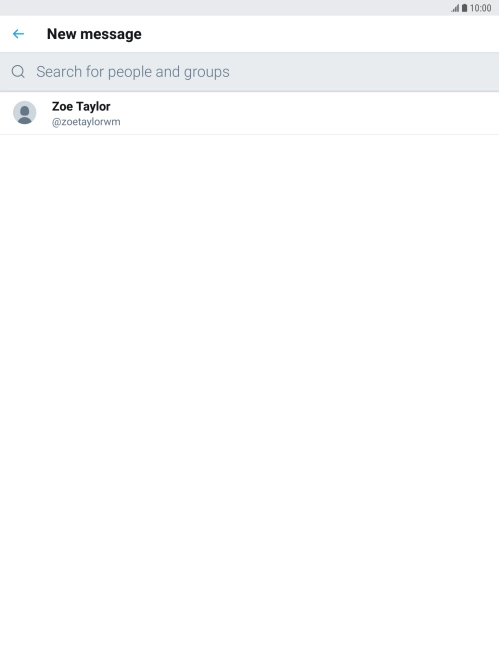
Task: Select the Zoe Taylor contact row
Action: pyautogui.click(x=249, y=113)
